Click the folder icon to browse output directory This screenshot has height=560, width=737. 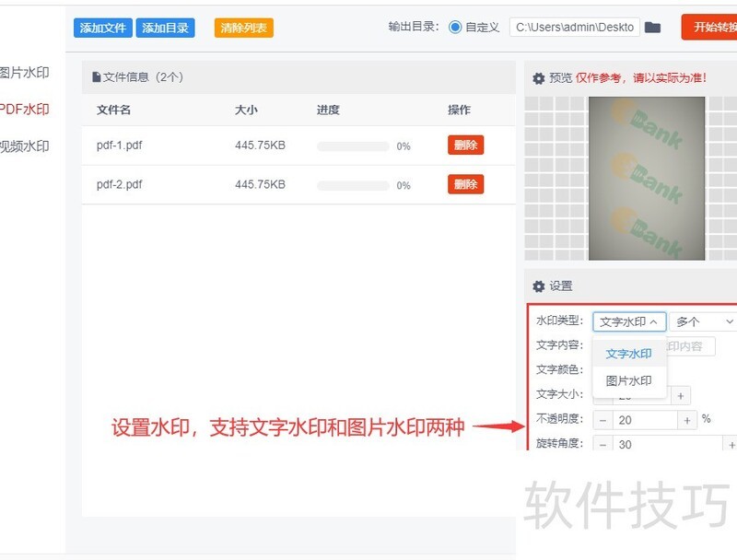pyautogui.click(x=653, y=27)
